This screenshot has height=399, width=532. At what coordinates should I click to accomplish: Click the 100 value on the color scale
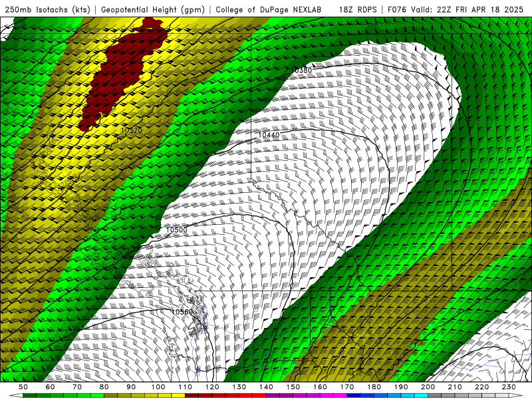(x=158, y=387)
